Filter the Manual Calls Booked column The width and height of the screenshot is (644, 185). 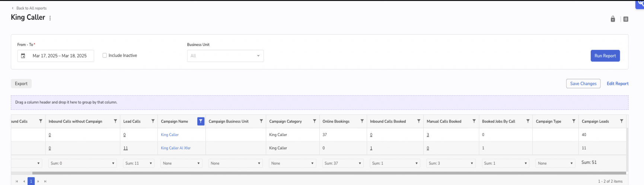point(474,121)
